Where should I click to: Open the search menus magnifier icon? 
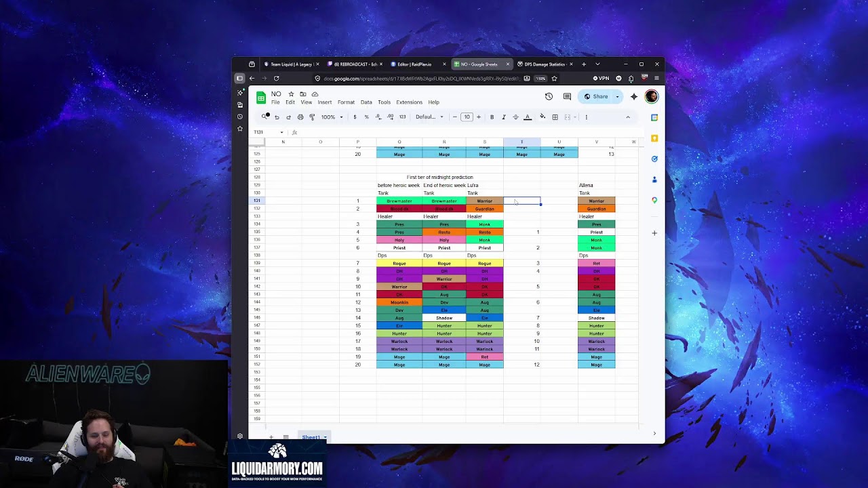pos(264,117)
